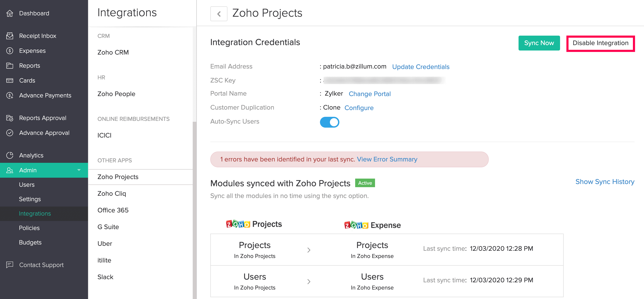644x299 pixels.
Task: Open Advance Payments icon
Action: (10, 95)
